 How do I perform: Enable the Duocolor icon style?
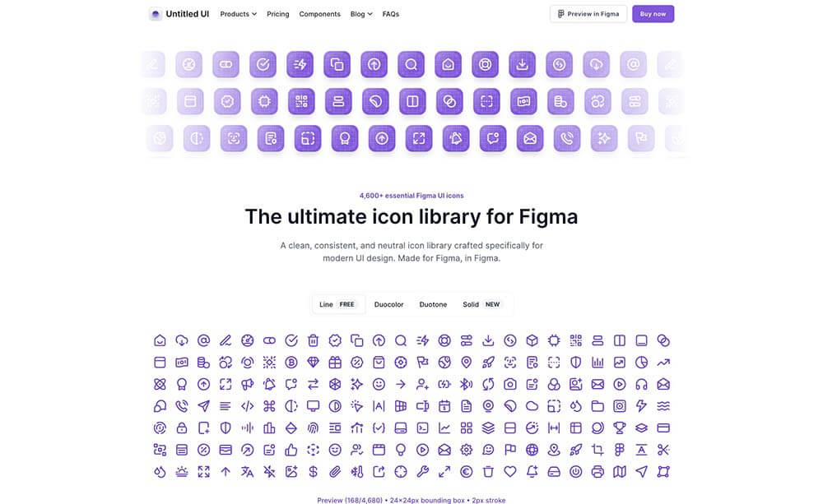[388, 304]
